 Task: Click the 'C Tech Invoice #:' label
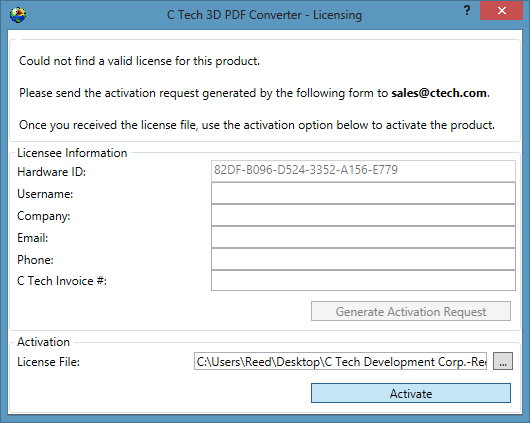62,281
